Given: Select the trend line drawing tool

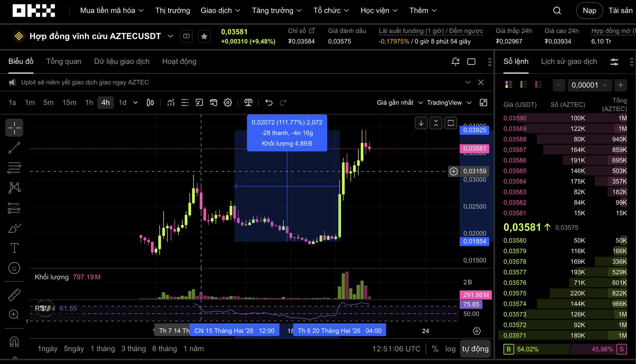Looking at the screenshot, I should coord(14,148).
